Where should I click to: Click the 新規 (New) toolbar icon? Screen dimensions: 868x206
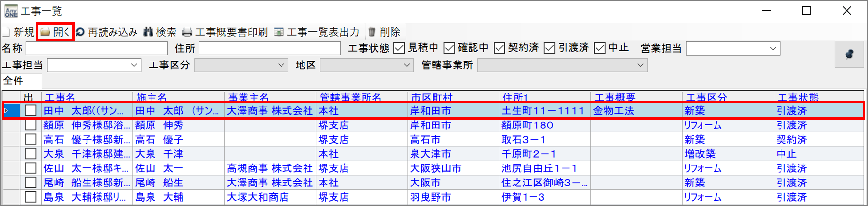[7, 32]
